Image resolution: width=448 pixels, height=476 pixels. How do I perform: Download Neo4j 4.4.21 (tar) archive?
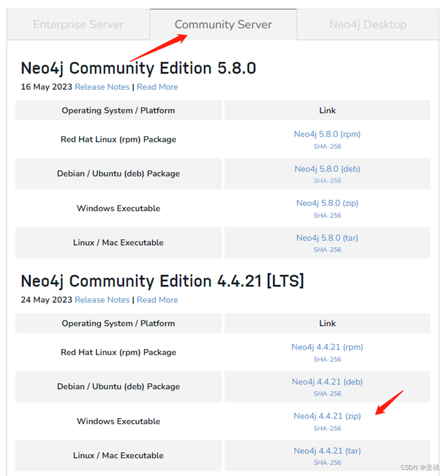coord(327,451)
